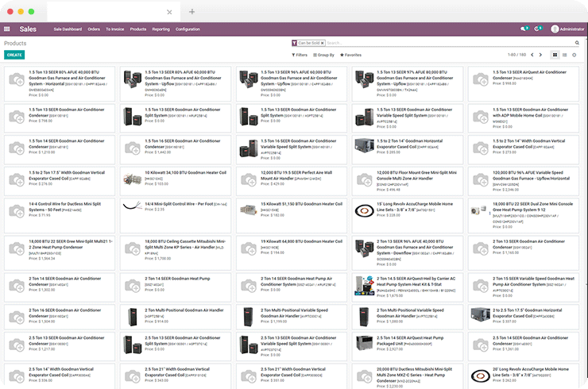
Task: Switch to Kanban view
Action: (x=555, y=55)
